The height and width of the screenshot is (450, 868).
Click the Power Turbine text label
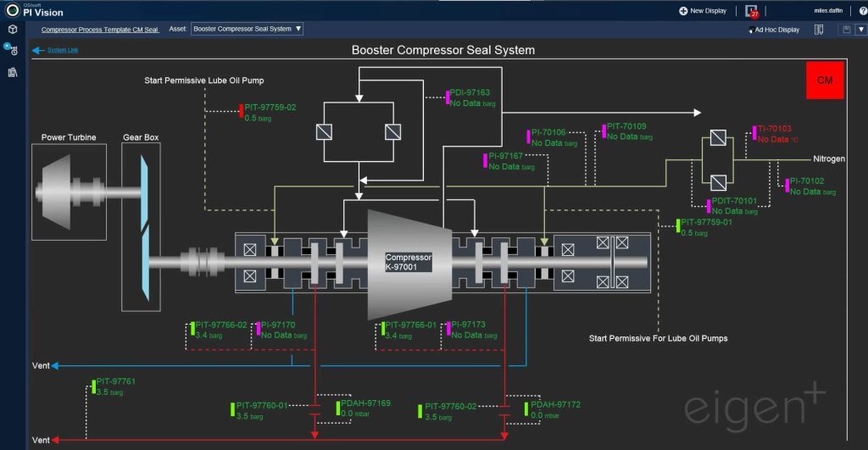pos(69,137)
